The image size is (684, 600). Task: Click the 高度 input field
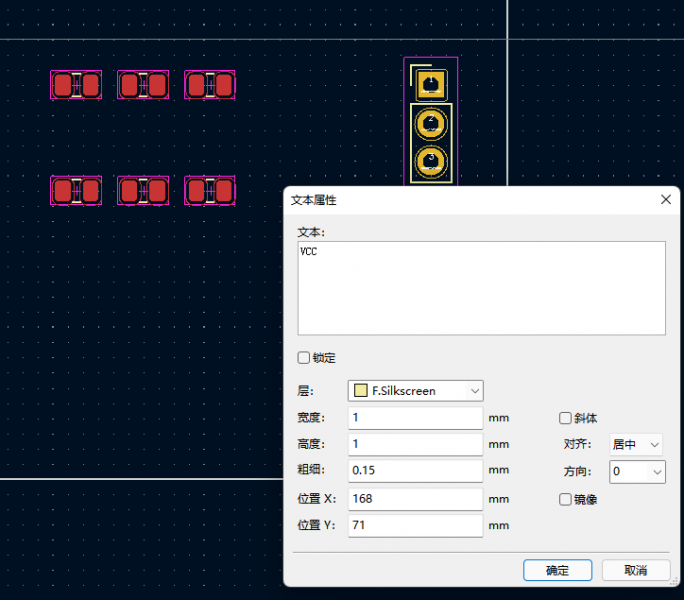[x=415, y=444]
